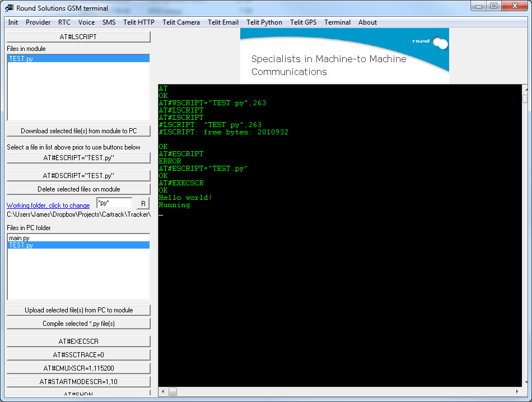Open the Telit Email menu
Image resolution: width=532 pixels, height=402 pixels.
(x=223, y=22)
